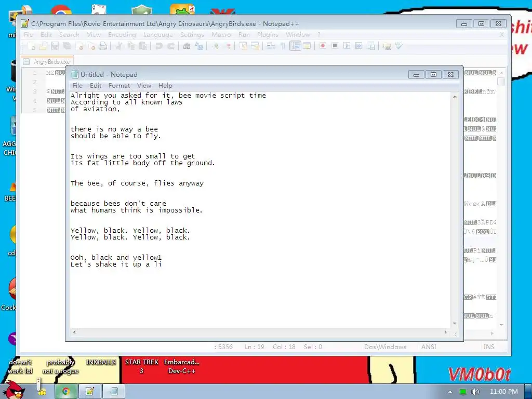Open Edit menu in the Notepad window
Screen dimensions: 532x399
(96, 86)
